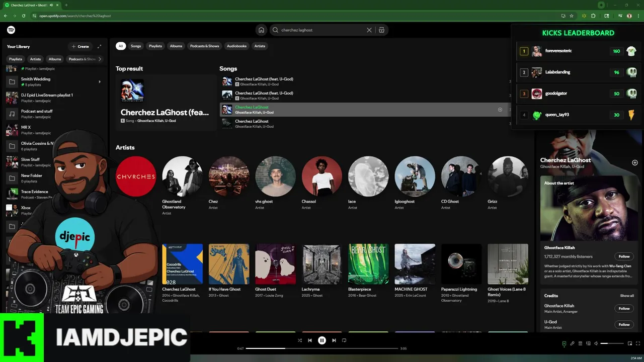This screenshot has height=362, width=644.
Task: Open Browse icon beside search box
Action: click(x=381, y=30)
